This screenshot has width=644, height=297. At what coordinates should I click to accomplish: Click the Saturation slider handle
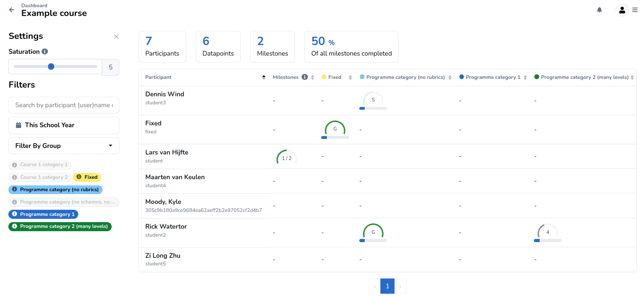[51, 67]
